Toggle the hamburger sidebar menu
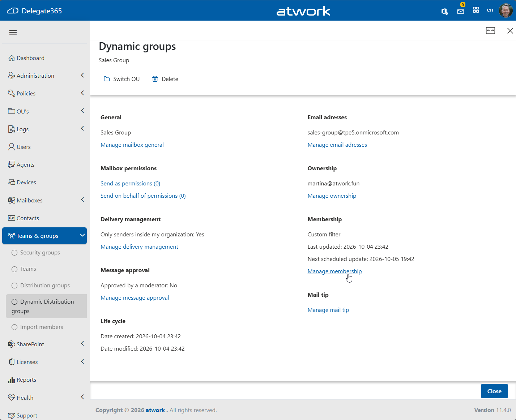The image size is (516, 420). (13, 33)
